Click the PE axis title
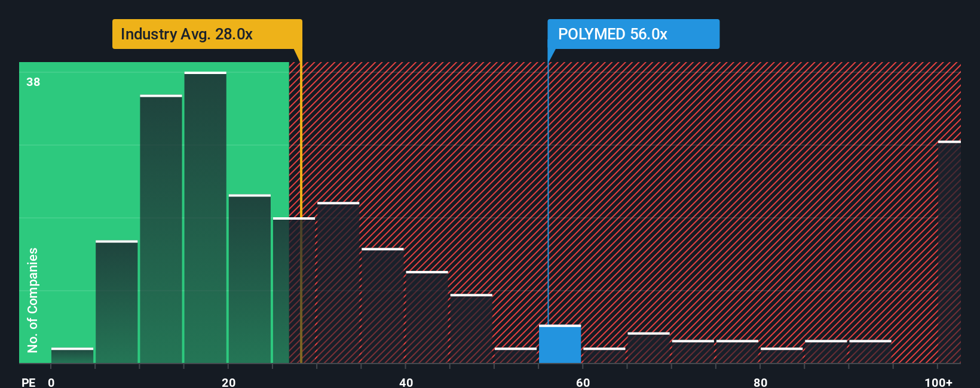This screenshot has width=980, height=388. point(28,382)
